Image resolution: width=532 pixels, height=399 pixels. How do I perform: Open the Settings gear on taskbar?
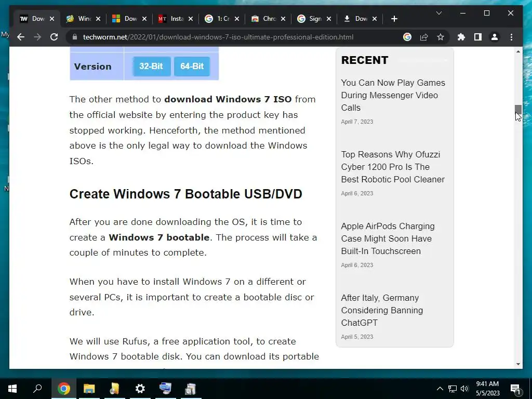point(140,389)
